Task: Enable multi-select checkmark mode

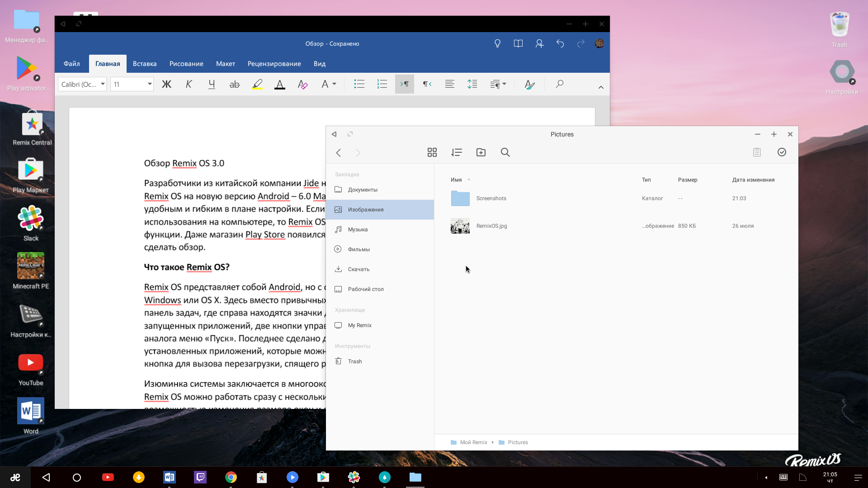Action: (782, 152)
